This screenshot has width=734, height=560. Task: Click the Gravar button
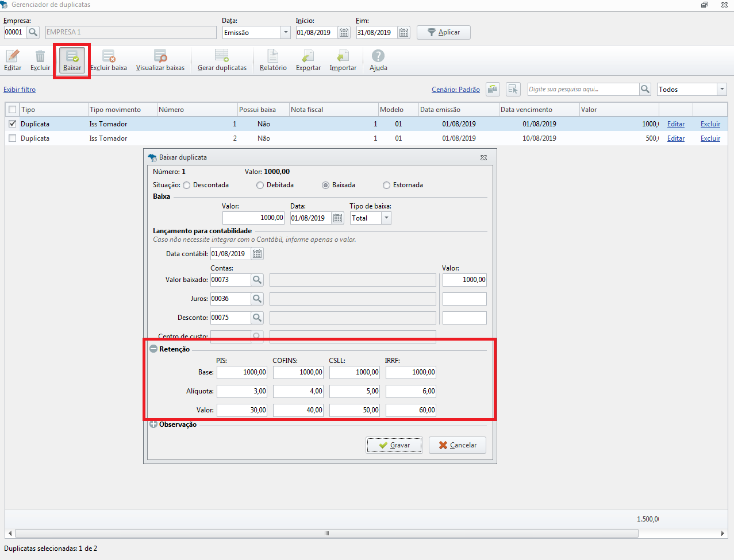pos(394,445)
